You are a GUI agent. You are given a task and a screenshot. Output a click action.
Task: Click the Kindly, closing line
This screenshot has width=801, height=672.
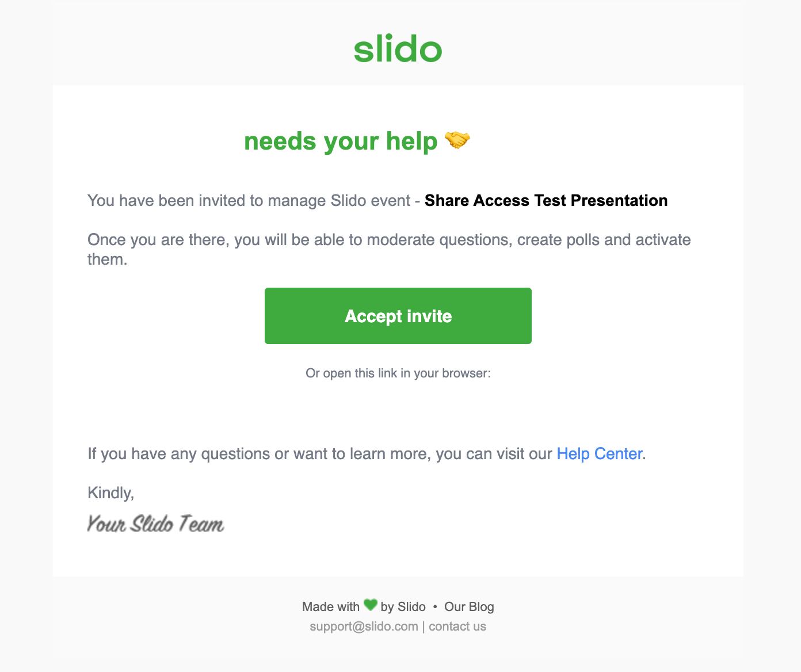[x=111, y=492]
